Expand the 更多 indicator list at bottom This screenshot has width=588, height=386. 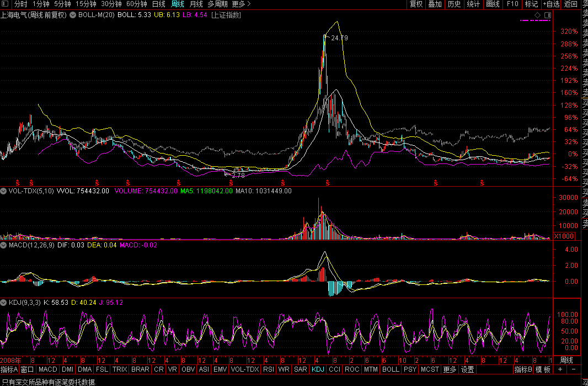[450, 369]
